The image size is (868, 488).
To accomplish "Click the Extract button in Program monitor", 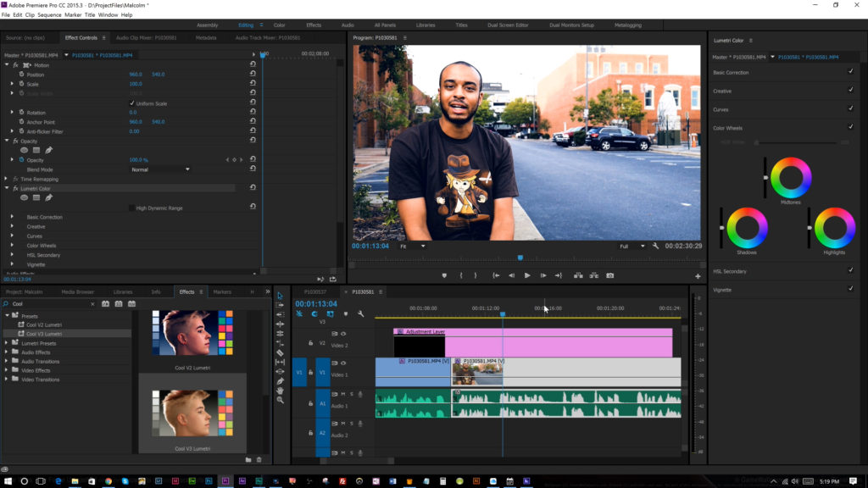I will (x=594, y=275).
